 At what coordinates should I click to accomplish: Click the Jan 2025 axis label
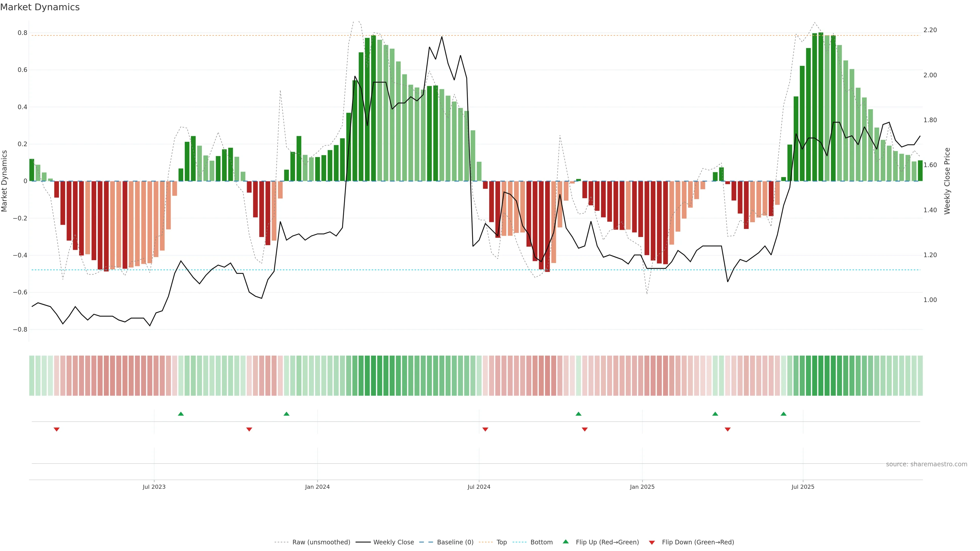coord(642,487)
